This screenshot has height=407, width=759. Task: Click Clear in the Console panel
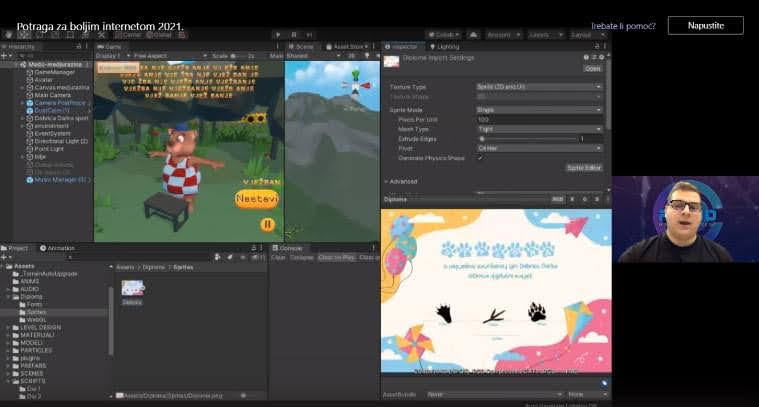tap(278, 257)
